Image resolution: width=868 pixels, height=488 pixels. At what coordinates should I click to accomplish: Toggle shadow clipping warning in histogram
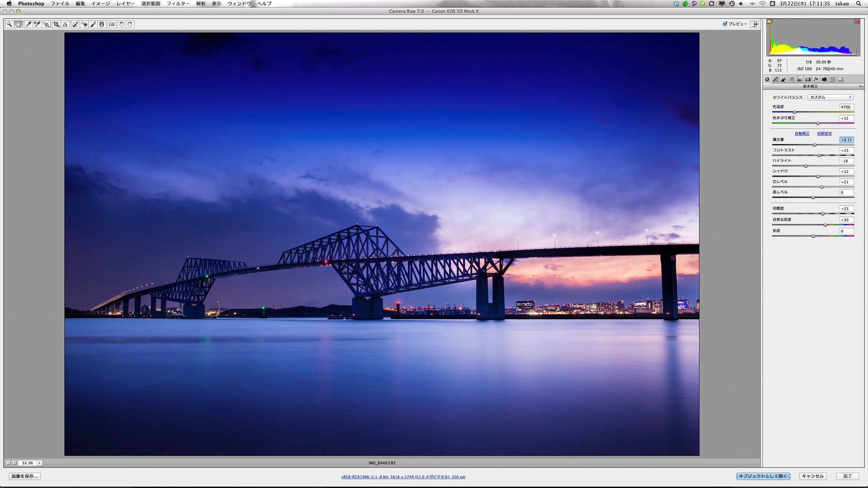[x=769, y=21]
